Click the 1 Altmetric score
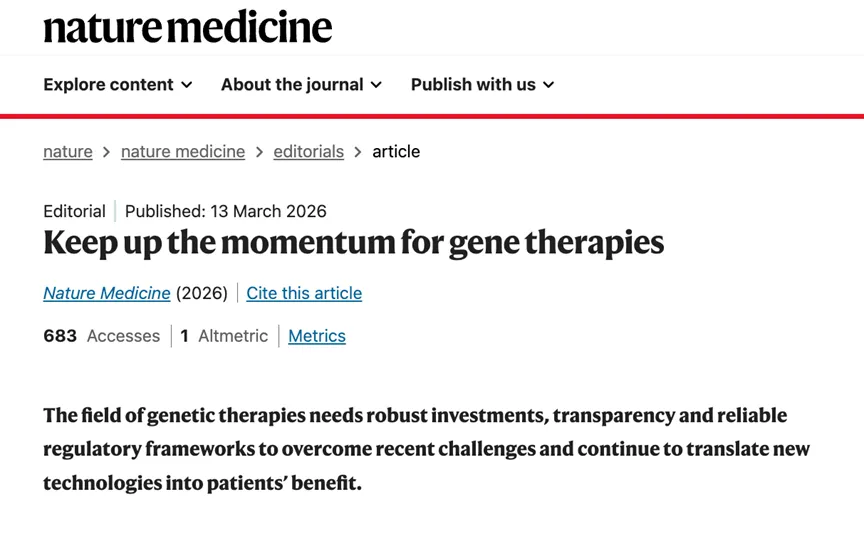 [224, 336]
